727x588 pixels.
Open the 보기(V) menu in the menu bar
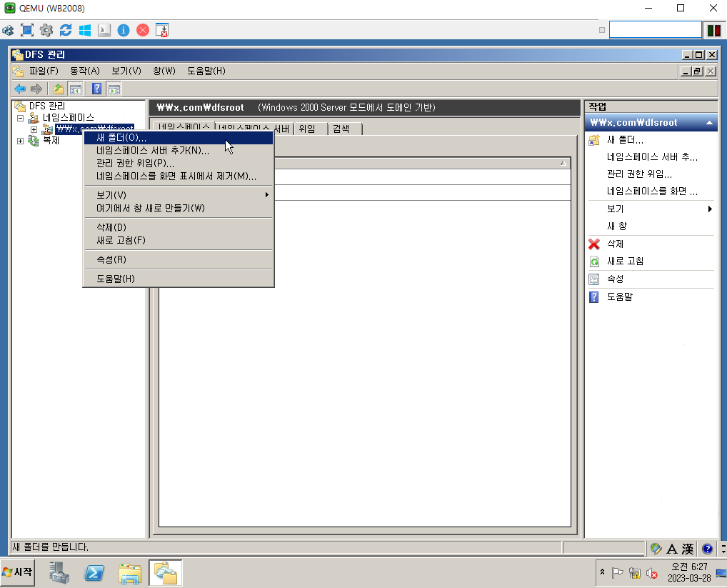126,71
